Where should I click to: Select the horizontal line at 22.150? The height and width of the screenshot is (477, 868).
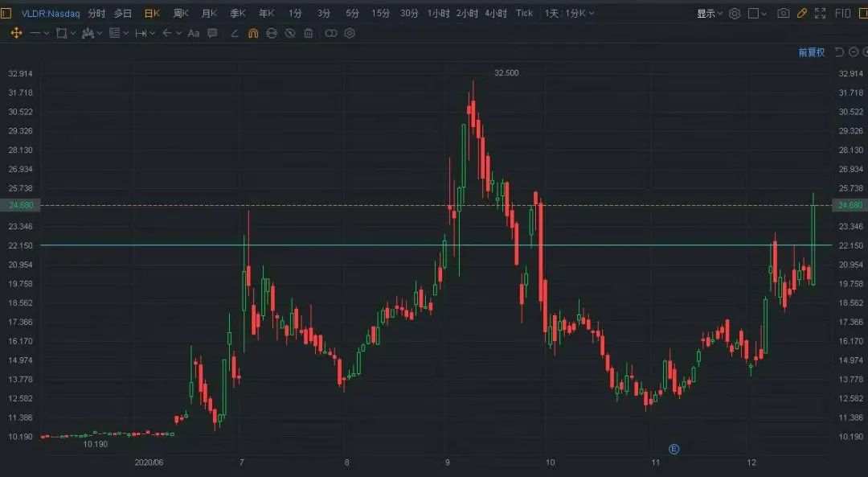tap(436, 245)
